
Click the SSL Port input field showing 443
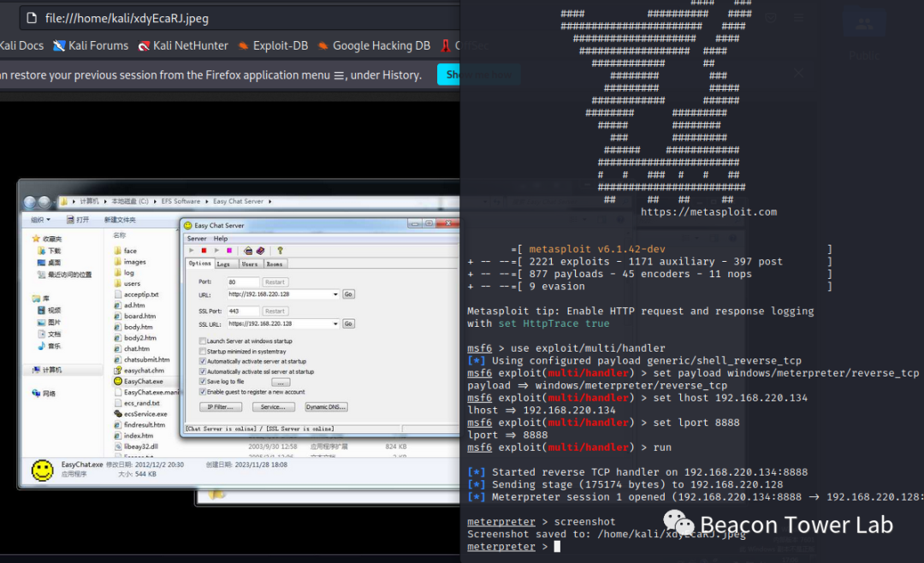tap(243, 311)
